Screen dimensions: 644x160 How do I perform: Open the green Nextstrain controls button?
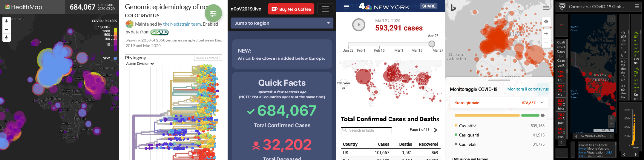coord(213,13)
